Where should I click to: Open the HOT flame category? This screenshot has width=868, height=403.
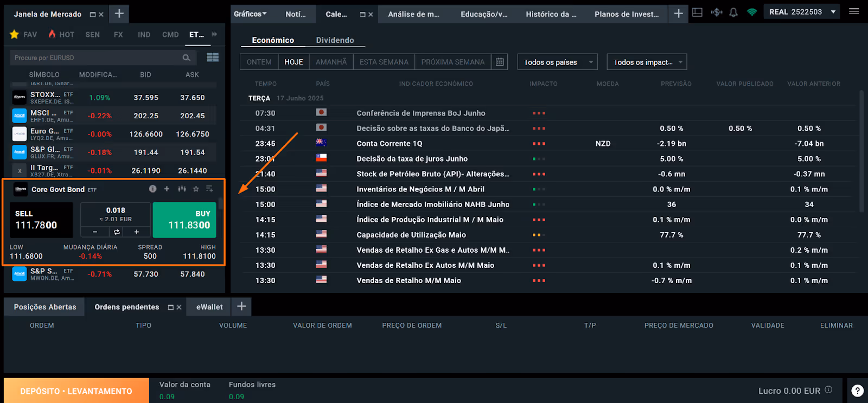click(x=61, y=34)
